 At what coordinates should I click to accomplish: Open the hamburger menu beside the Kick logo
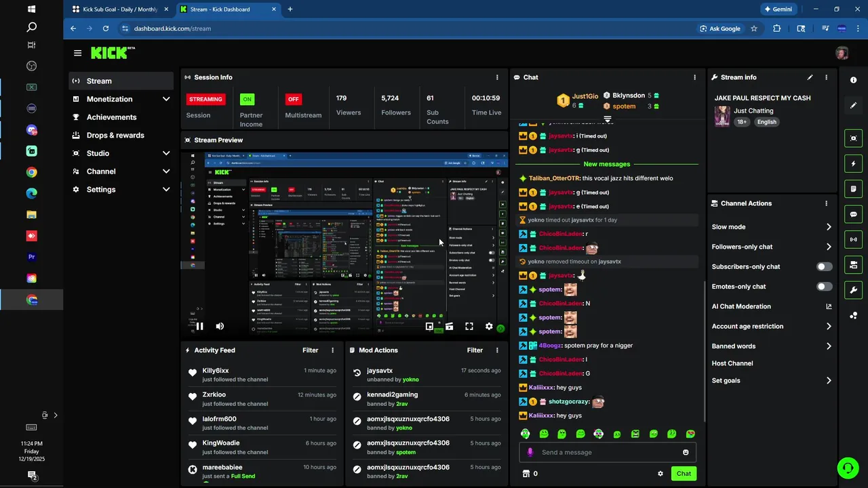pos(78,53)
